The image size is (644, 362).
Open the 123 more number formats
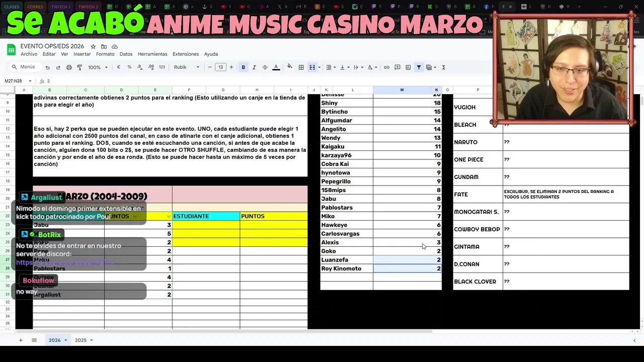point(162,67)
